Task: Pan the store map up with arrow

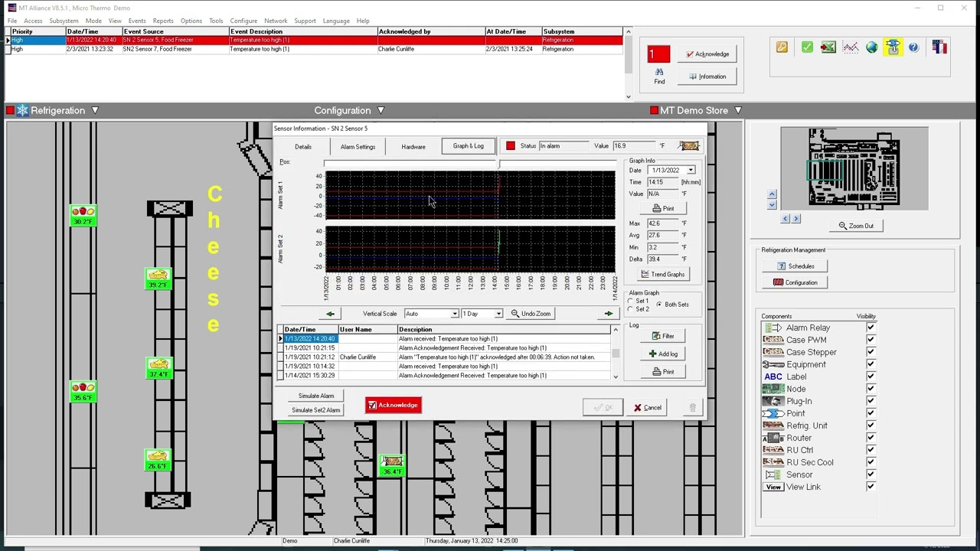Action: click(772, 194)
